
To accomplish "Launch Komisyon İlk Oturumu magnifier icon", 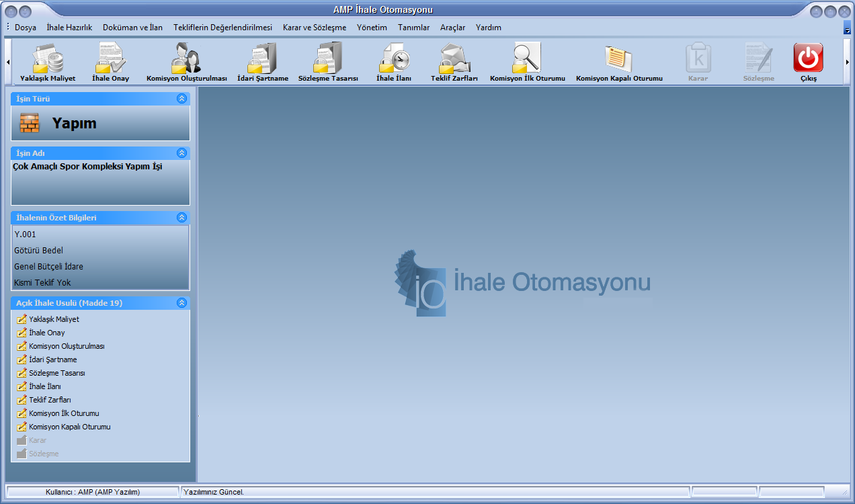I will [x=527, y=59].
